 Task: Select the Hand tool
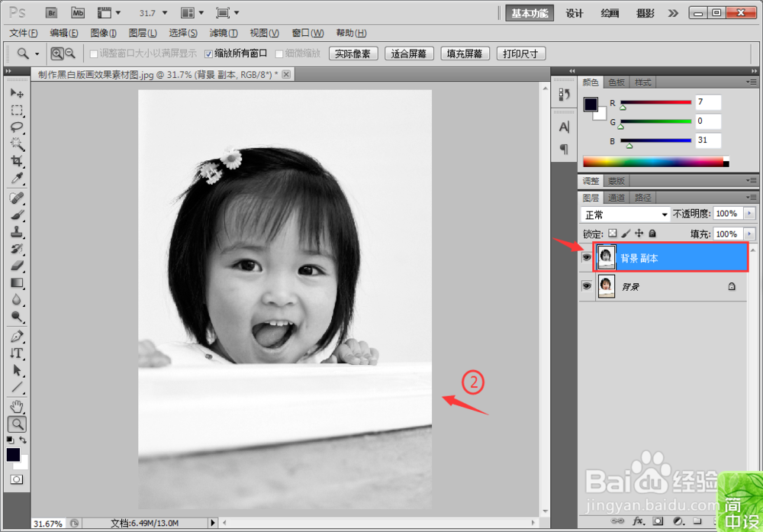click(17, 406)
